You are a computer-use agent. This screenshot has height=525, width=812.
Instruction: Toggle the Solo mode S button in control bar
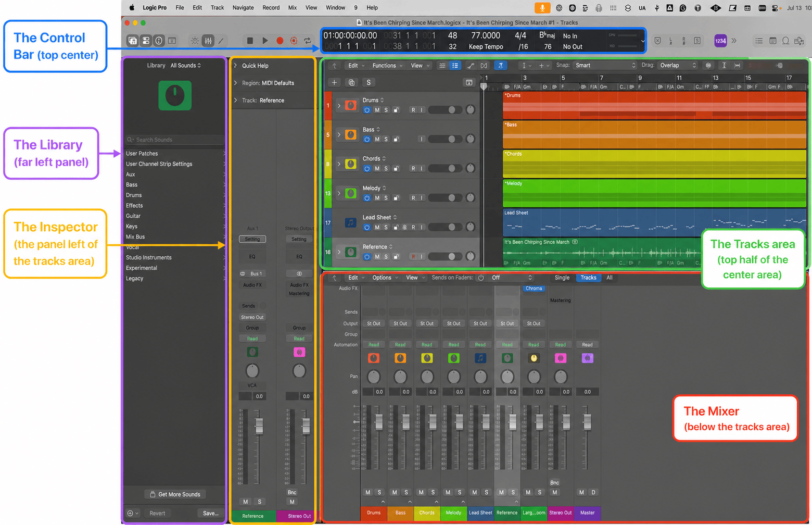697,41
